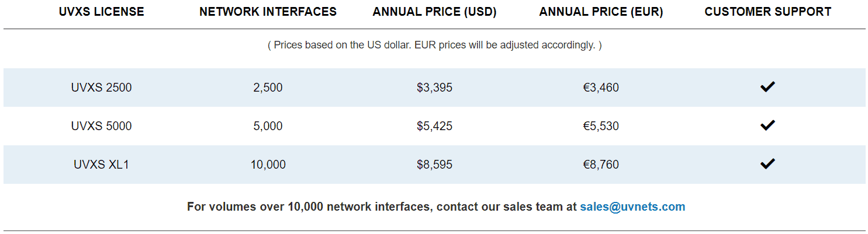
Task: Select the NETWORK INTERFACES column header
Action: point(268,12)
